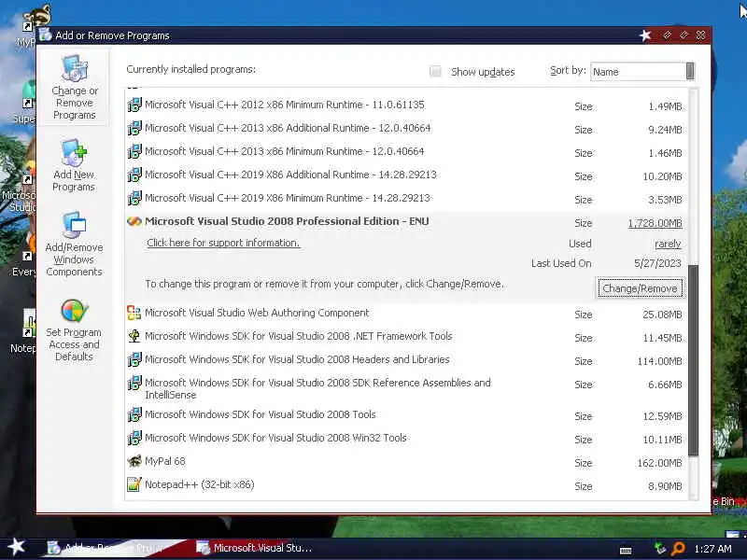Viewport: 747px width, 560px height.
Task: Click icon of Visual C++ 2013 x86 Minimum Runtime
Action: pyautogui.click(x=134, y=151)
